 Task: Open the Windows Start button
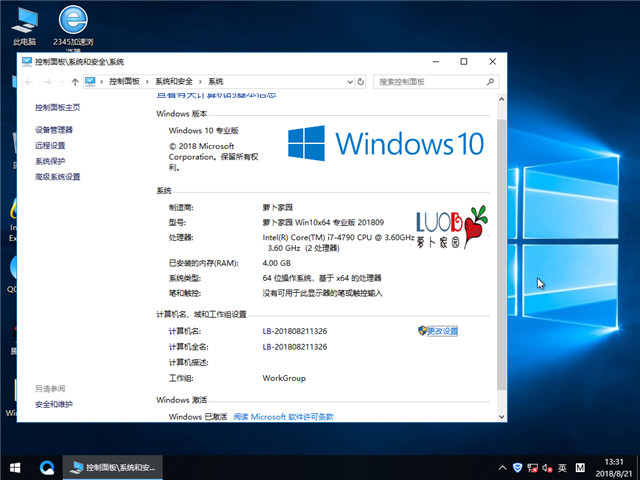(15, 467)
